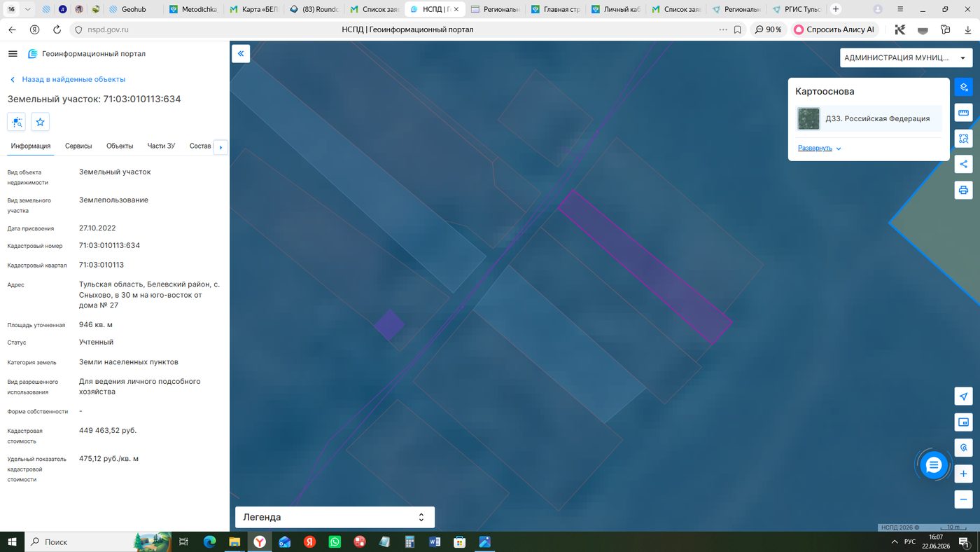Viewport: 980px width, 552px height.
Task: Expand the Картооснова list via Развернуть
Action: (820, 149)
